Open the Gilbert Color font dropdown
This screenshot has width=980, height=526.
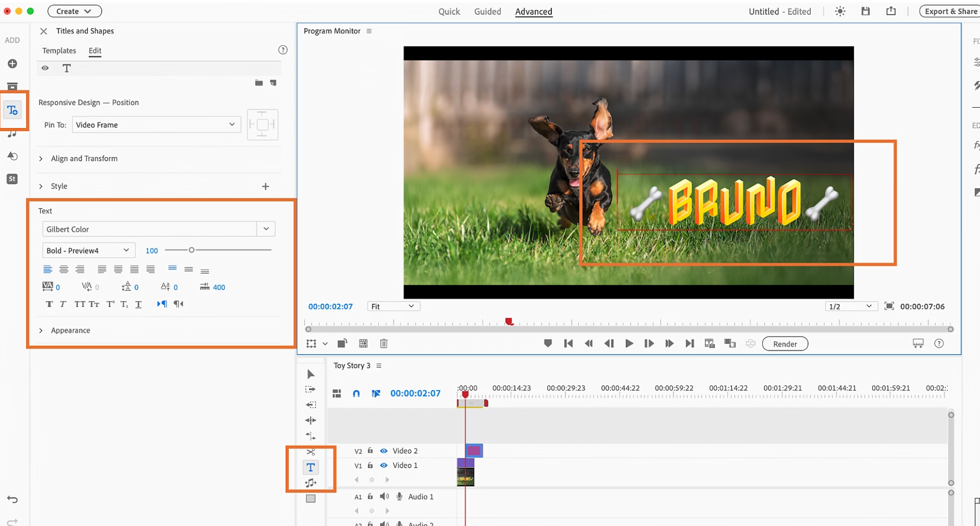(x=266, y=229)
